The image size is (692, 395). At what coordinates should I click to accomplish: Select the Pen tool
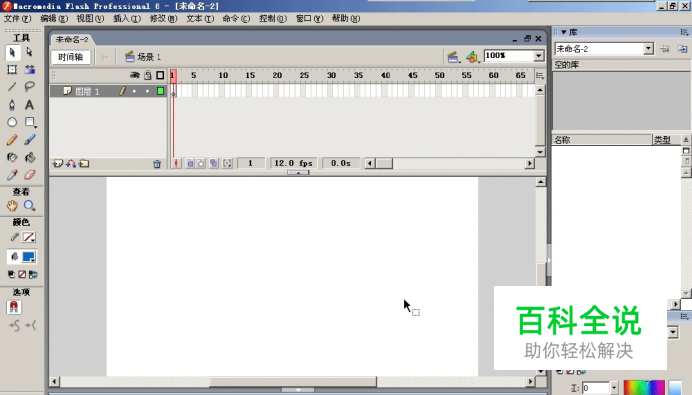(x=12, y=105)
